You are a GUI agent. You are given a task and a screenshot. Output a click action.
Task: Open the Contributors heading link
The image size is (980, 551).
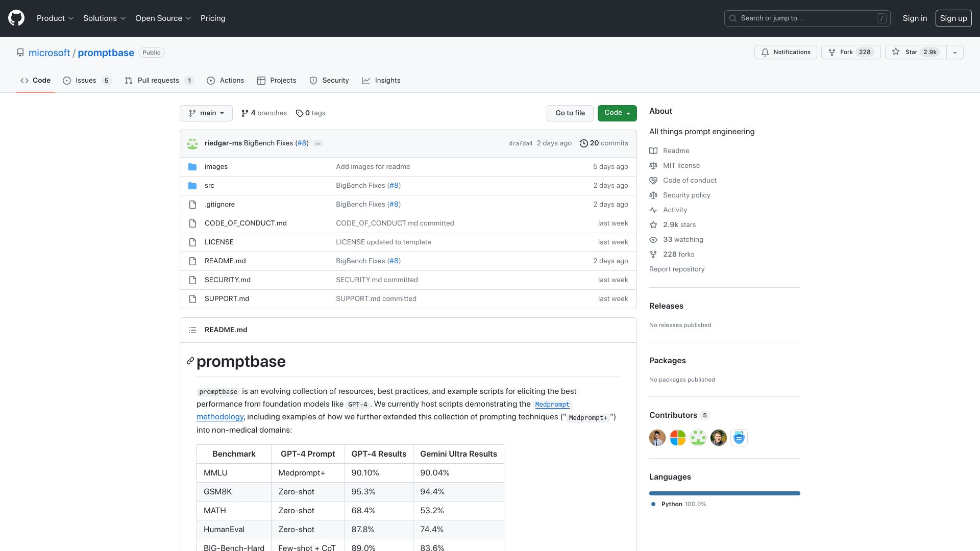click(679, 415)
